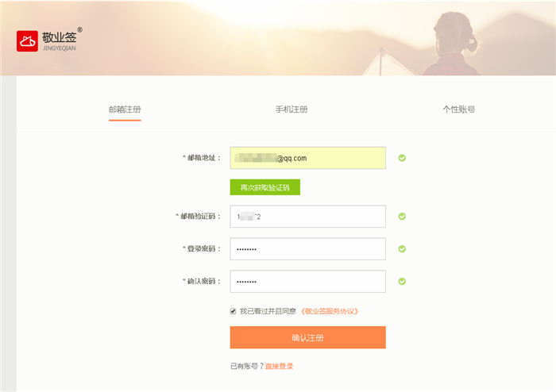
Task: Click the 我已看过并且同意 label text
Action: click(268, 311)
